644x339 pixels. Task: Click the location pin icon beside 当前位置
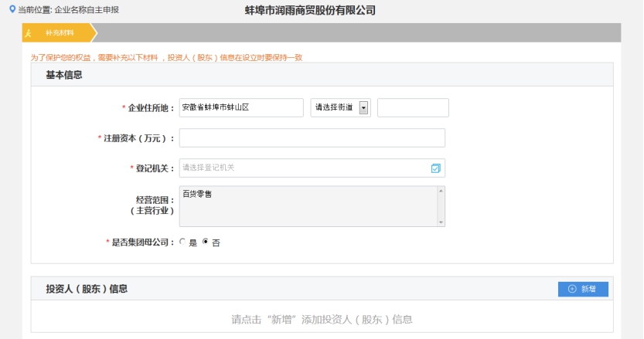[x=12, y=10]
